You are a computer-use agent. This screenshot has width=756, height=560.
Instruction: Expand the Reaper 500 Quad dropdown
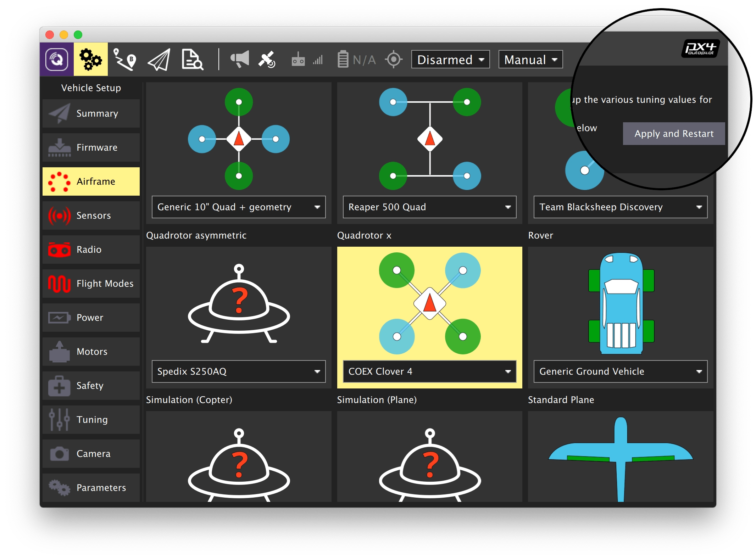[429, 207]
